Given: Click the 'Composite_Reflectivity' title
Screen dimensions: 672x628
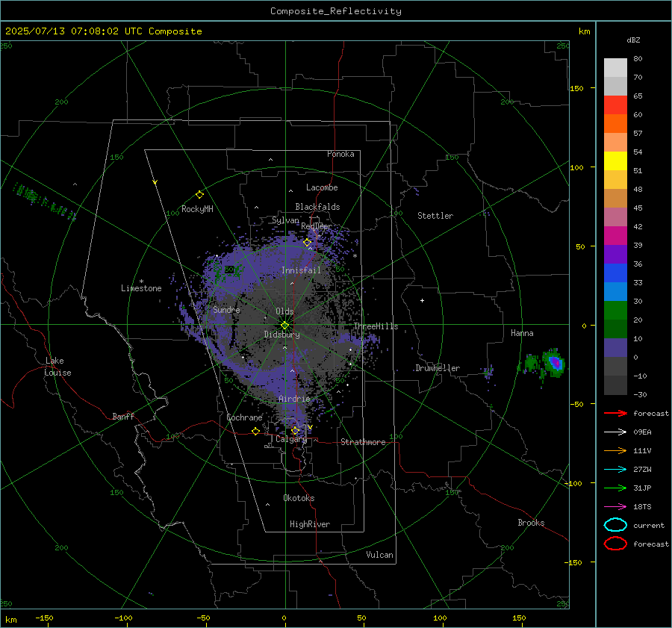Looking at the screenshot, I should [336, 11].
